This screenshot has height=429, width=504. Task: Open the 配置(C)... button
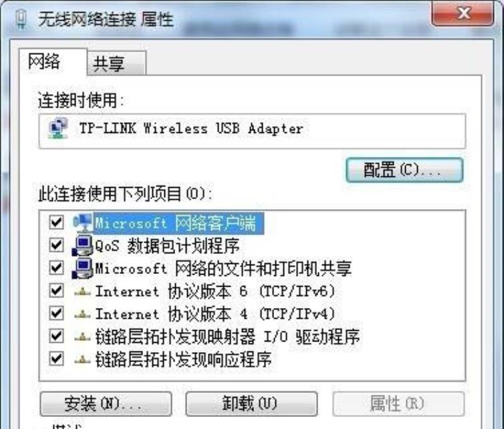point(404,170)
